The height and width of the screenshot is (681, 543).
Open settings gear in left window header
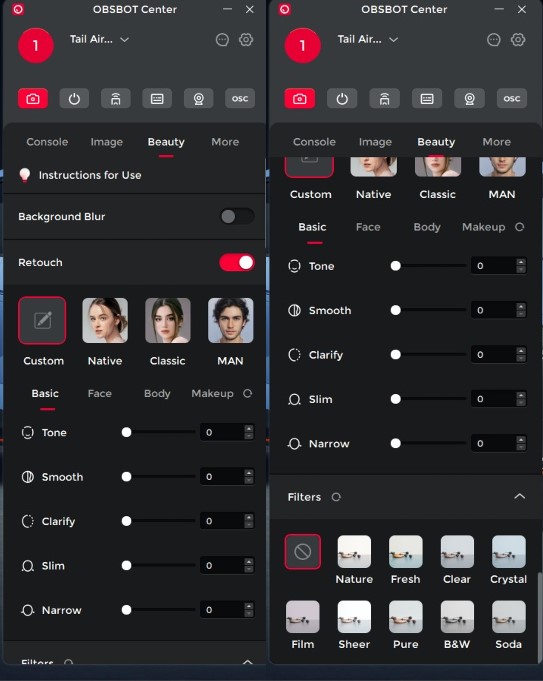tap(246, 40)
